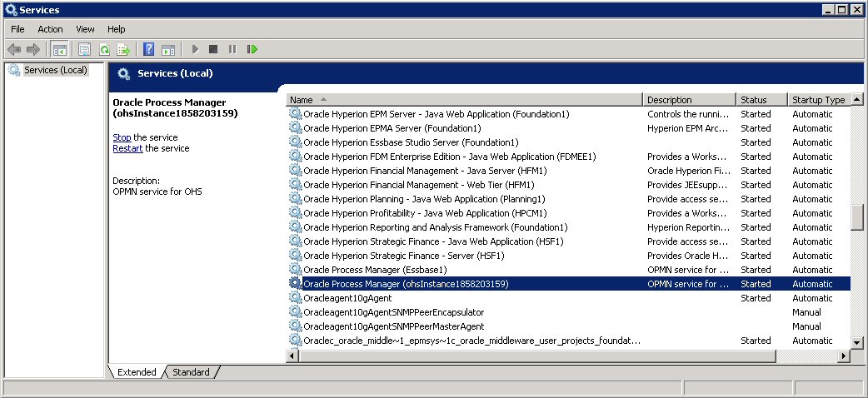Click gear icon of Hyperion Profitability row
Image resolution: width=868 pixels, height=398 pixels.
296,213
